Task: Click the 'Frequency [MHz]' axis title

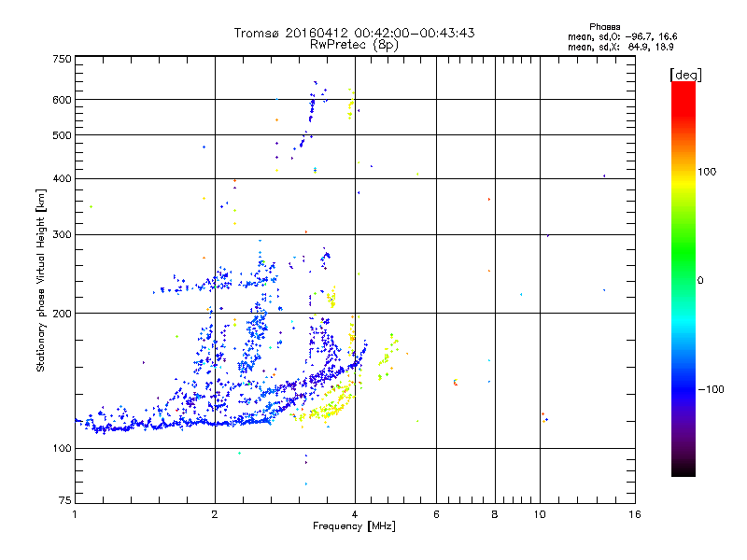Action: pos(354,526)
